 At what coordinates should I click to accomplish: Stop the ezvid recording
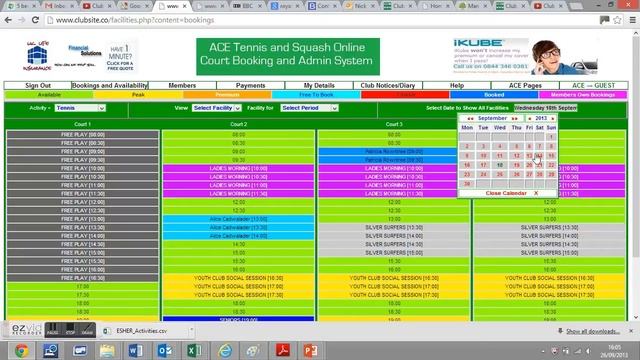pyautogui.click(x=70, y=329)
